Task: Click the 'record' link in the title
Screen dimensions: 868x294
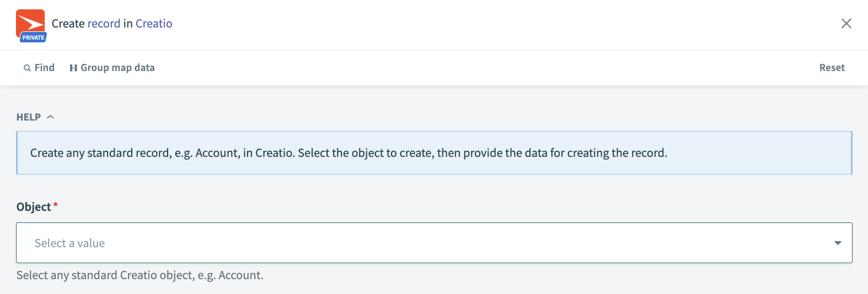Action: (x=104, y=24)
